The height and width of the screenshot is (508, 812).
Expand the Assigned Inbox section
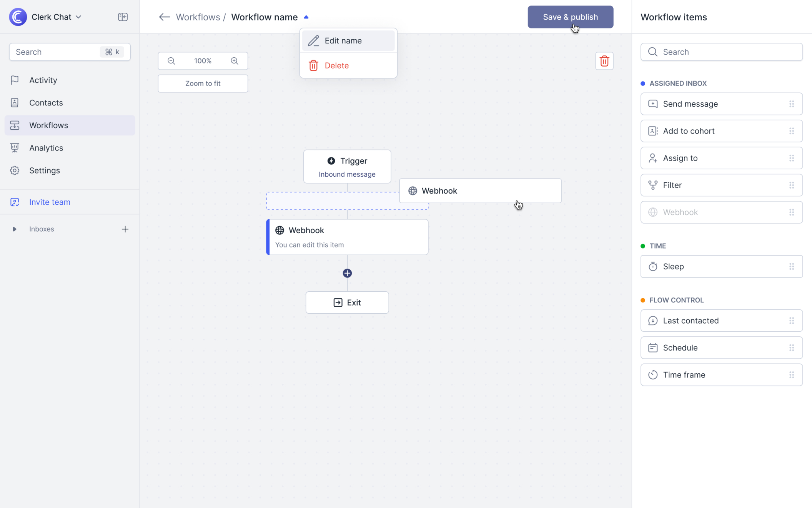click(678, 83)
